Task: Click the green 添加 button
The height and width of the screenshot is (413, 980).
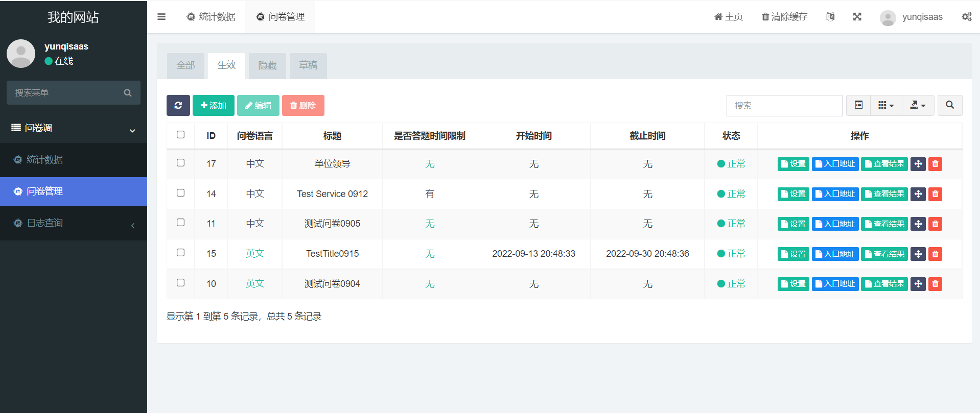Action: [214, 105]
